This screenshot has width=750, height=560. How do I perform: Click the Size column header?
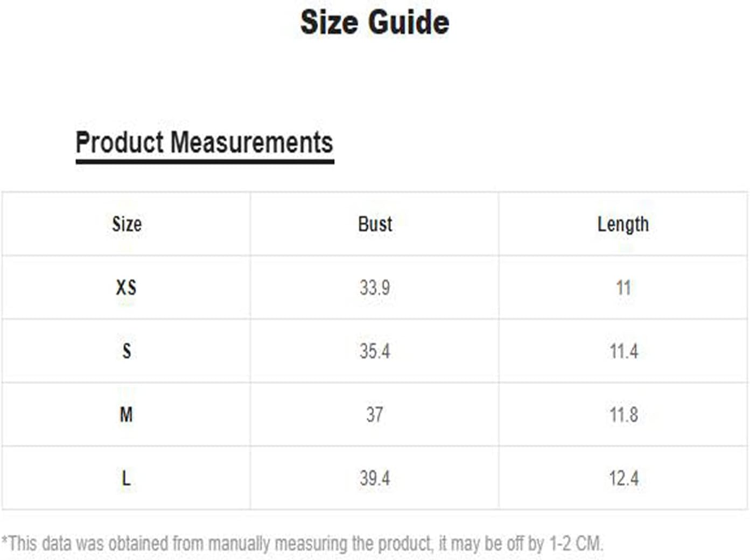[127, 224]
